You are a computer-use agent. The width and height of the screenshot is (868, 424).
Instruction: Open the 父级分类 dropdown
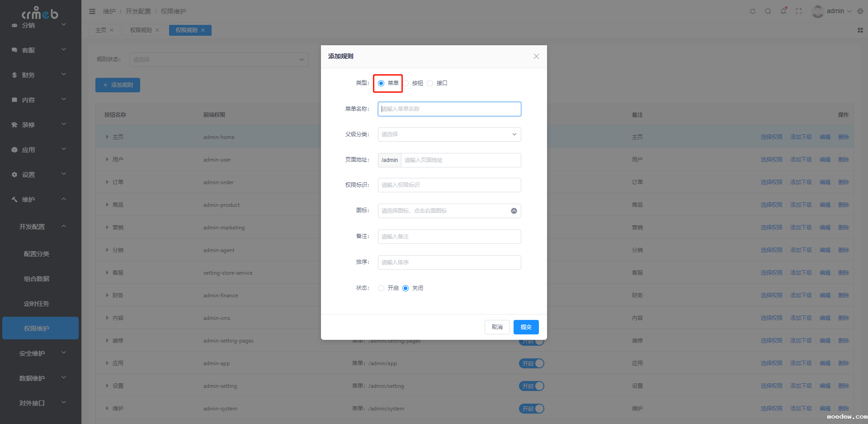449,134
